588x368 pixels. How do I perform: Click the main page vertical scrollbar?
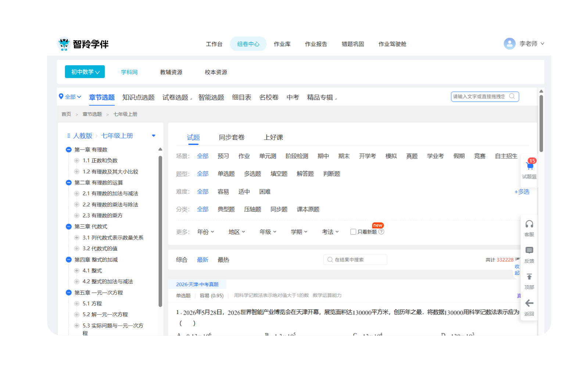pyautogui.click(x=541, y=123)
